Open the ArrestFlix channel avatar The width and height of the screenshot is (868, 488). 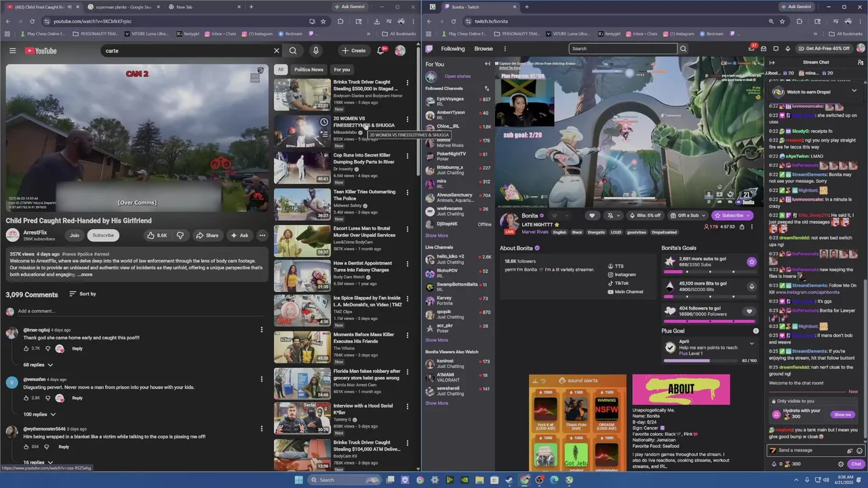(x=12, y=235)
